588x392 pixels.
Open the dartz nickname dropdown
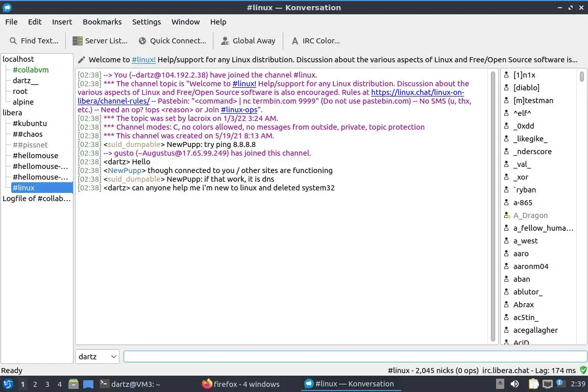point(97,357)
